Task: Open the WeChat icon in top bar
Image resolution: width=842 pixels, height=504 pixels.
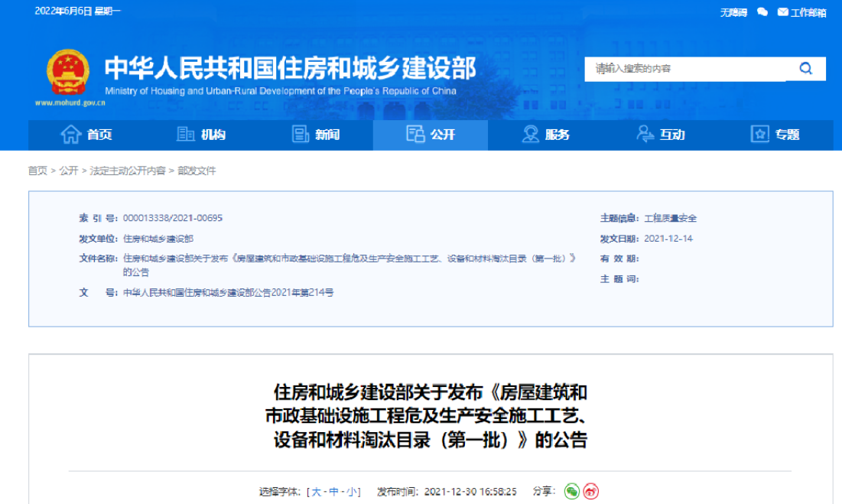Action: (762, 12)
